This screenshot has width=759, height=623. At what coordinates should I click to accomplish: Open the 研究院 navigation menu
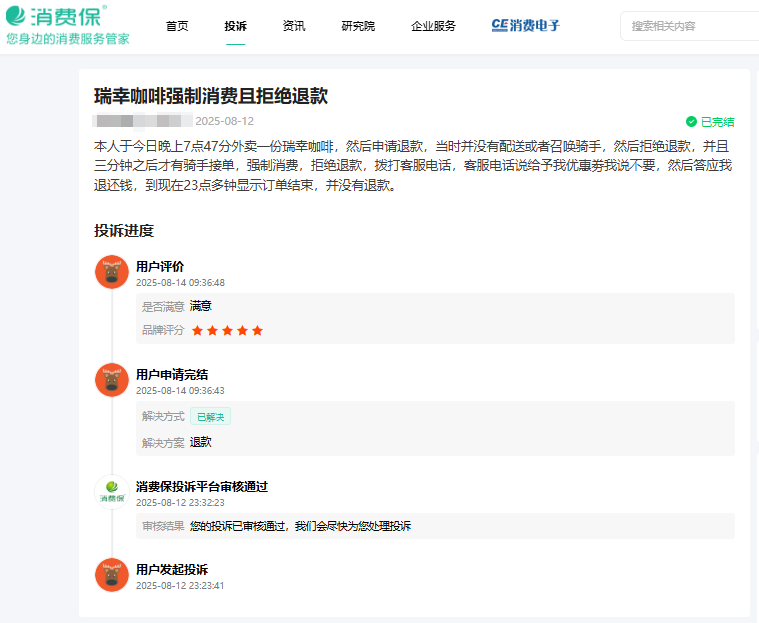pos(358,26)
